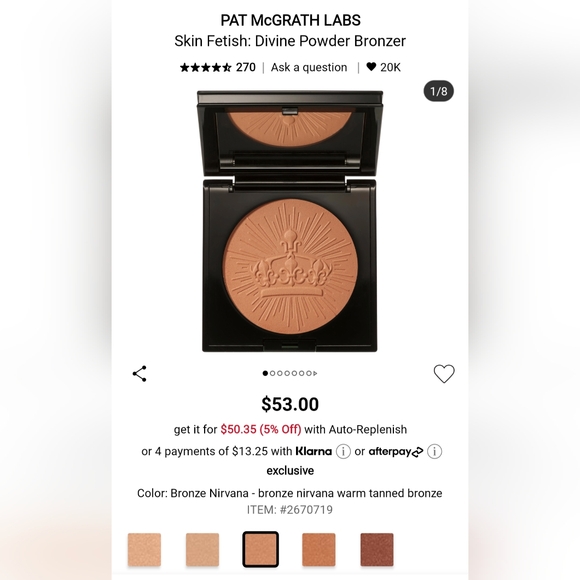Tap the share icon below the product image
Image resolution: width=580 pixels, height=580 pixels.
tap(139, 374)
